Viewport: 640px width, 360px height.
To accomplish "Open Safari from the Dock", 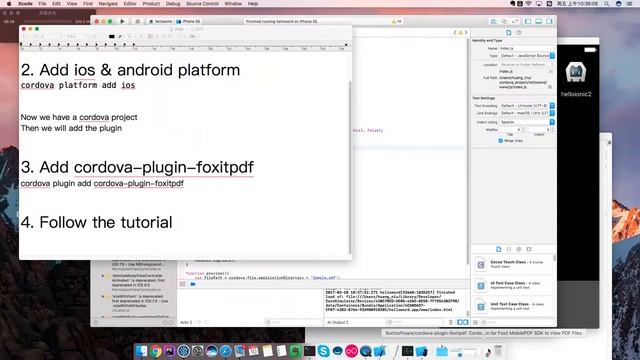I will (225, 351).
